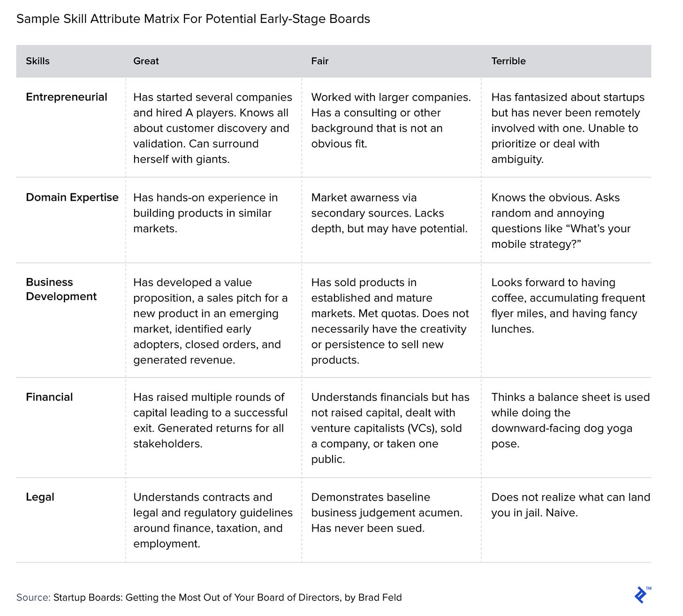This screenshot has width=683, height=616.
Task: Click the Business Development row label
Action: (x=61, y=289)
